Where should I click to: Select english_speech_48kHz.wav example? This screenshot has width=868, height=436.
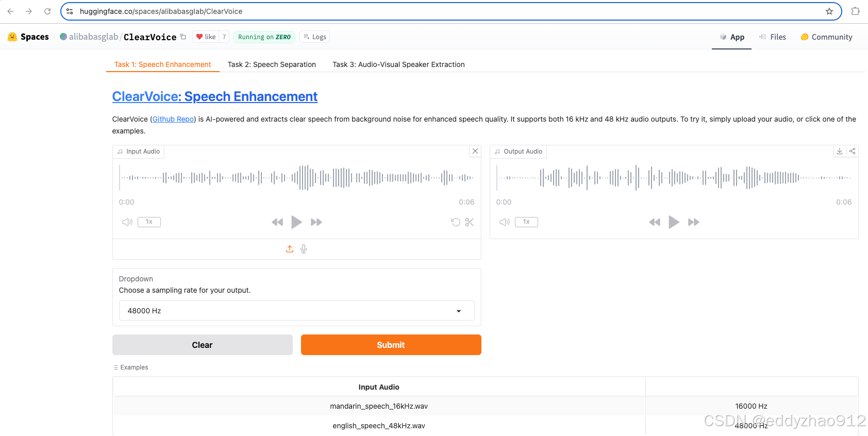379,426
